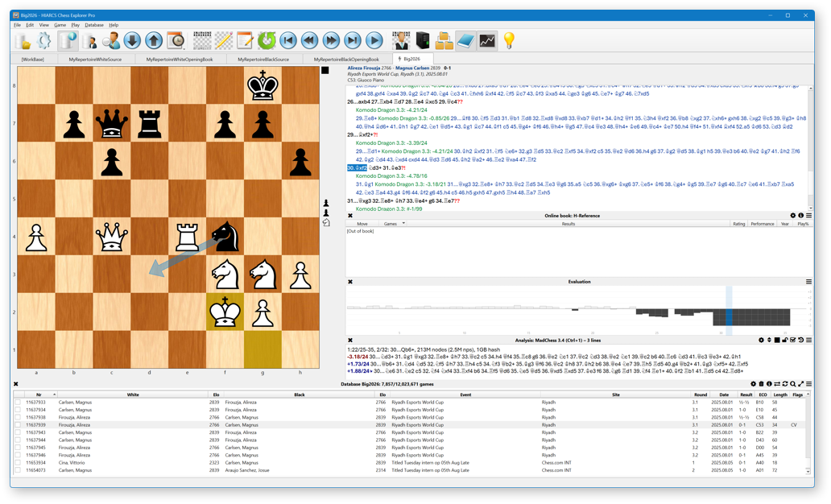Screen dimensions: 831x504
Task: Click the pencil annotate board icon
Action: (x=223, y=41)
